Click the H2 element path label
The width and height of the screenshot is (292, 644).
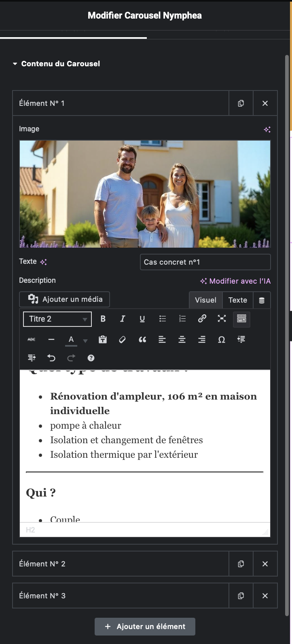pyautogui.click(x=30, y=530)
